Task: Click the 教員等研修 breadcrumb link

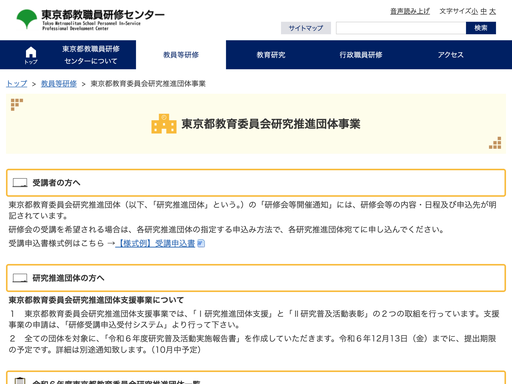Action: [x=59, y=84]
